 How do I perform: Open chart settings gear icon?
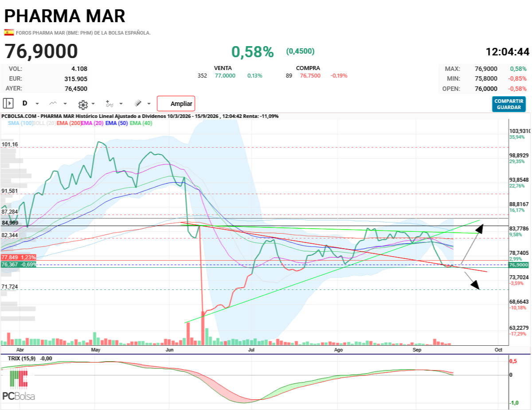coord(82,105)
